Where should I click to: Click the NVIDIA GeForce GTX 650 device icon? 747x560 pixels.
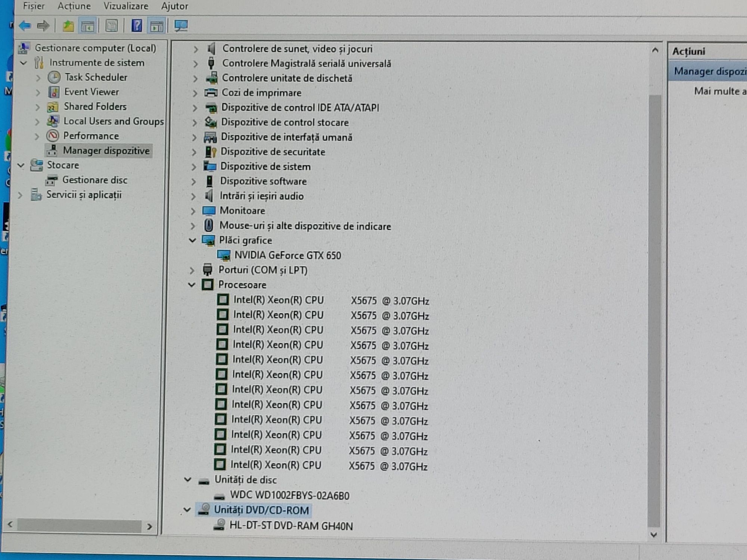tap(224, 256)
